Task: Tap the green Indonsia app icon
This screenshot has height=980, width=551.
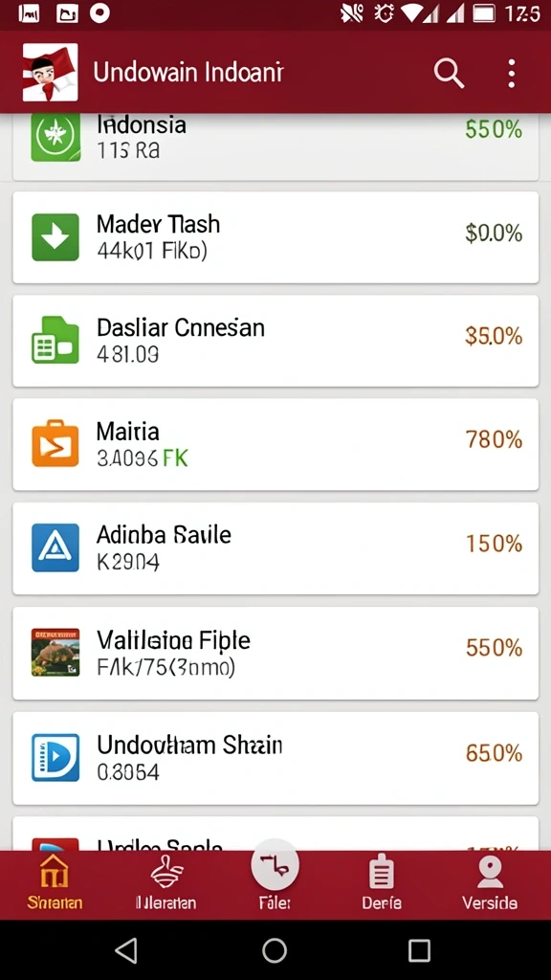Action: [55, 138]
